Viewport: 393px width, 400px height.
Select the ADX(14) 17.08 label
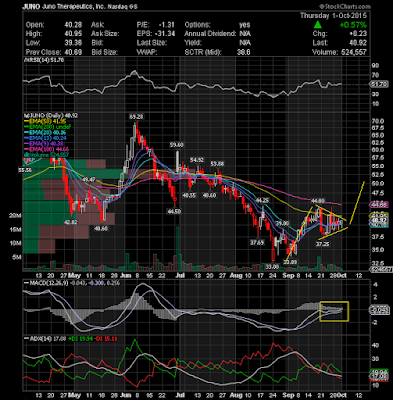tap(46, 339)
